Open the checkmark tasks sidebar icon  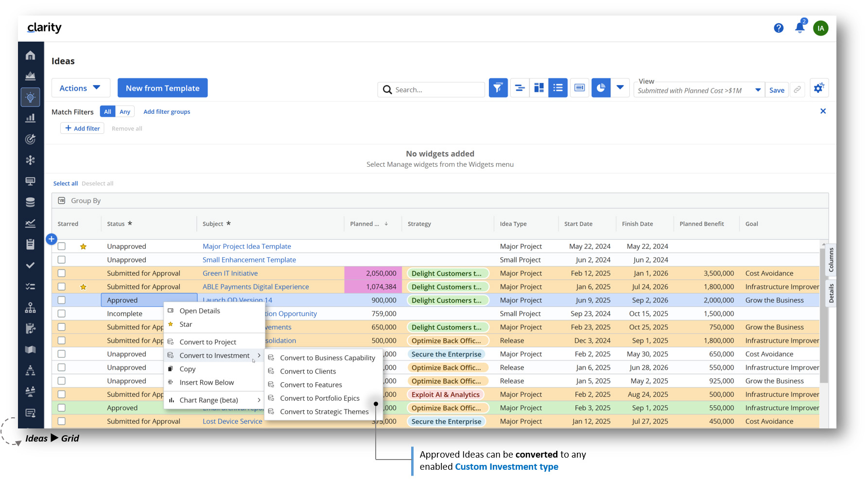pyautogui.click(x=30, y=266)
